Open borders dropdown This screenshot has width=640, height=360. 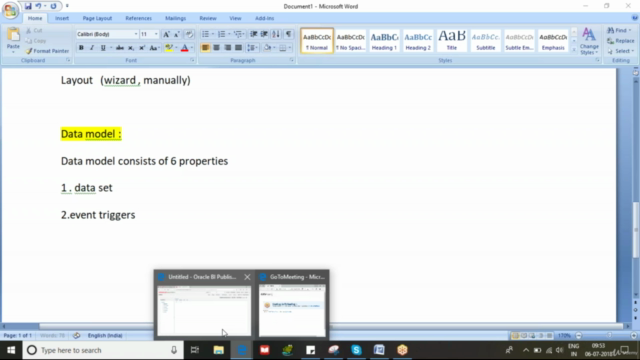point(289,48)
